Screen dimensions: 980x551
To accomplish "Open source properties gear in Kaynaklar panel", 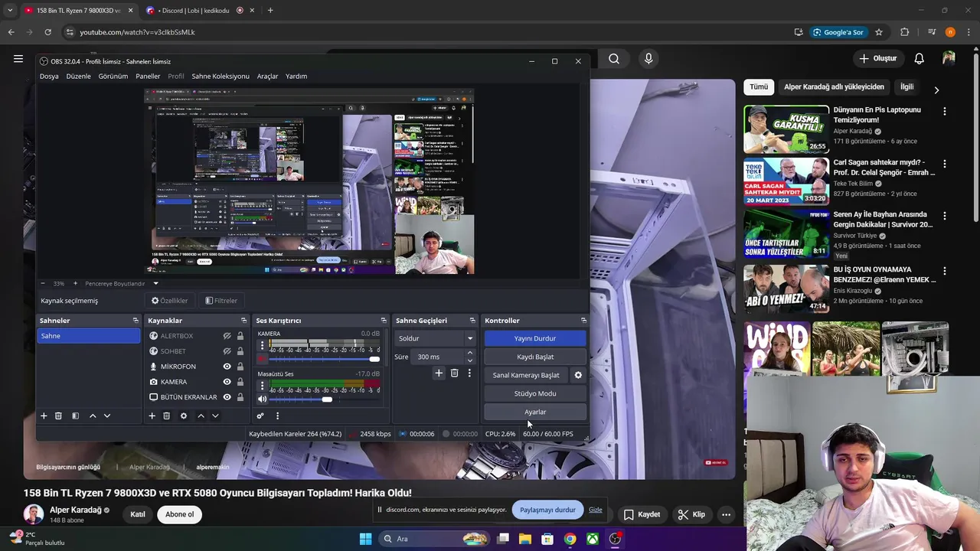I will [183, 416].
